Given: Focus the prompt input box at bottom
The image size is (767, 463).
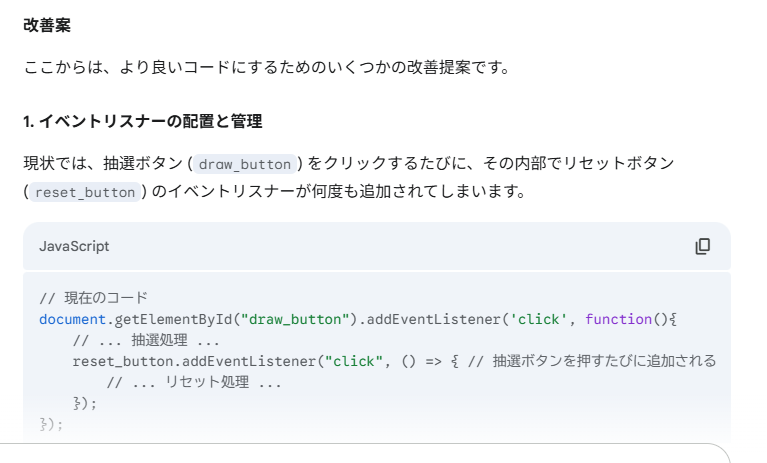Looking at the screenshot, I should point(364,454).
